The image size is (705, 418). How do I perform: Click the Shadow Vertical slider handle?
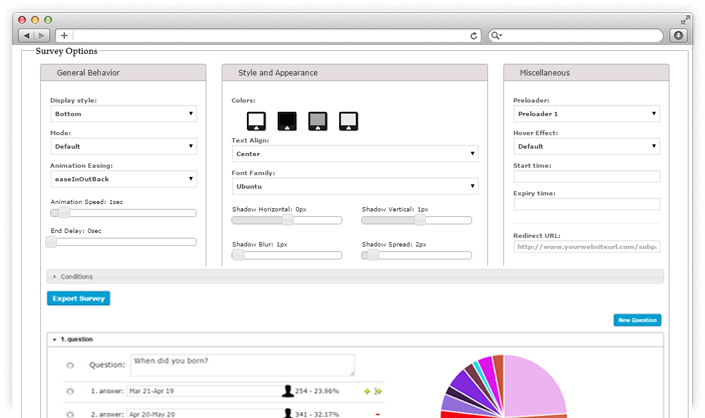(x=419, y=220)
